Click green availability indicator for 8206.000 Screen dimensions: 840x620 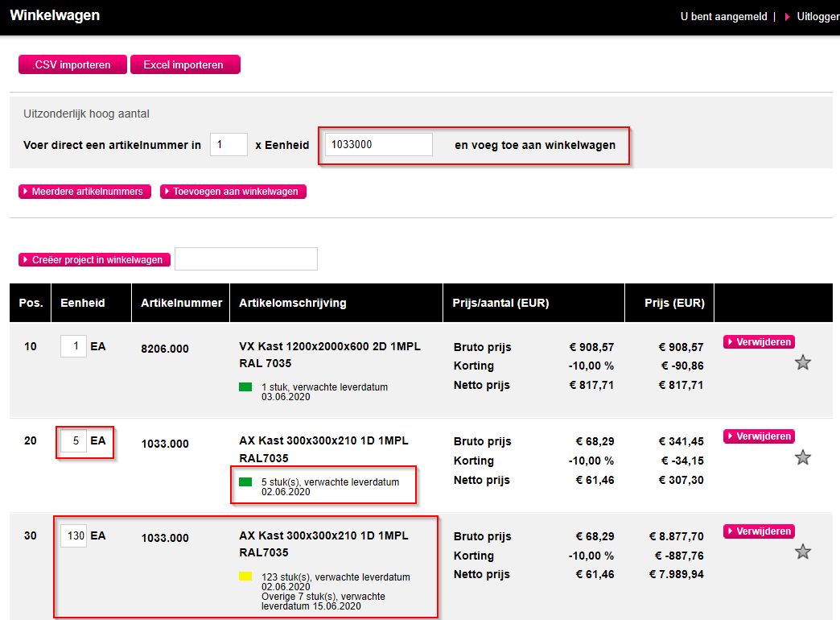click(245, 386)
